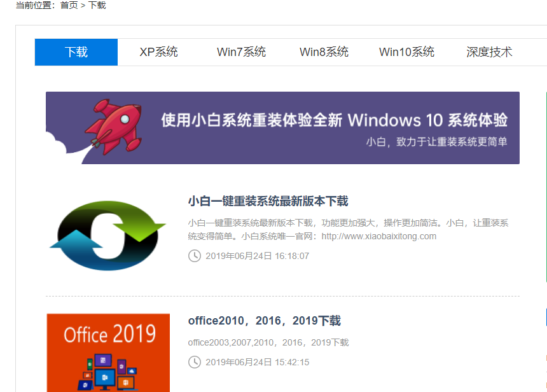Viewport: 547px width, 392px height.
Task: Open the 下载 tab
Action: 76,52
